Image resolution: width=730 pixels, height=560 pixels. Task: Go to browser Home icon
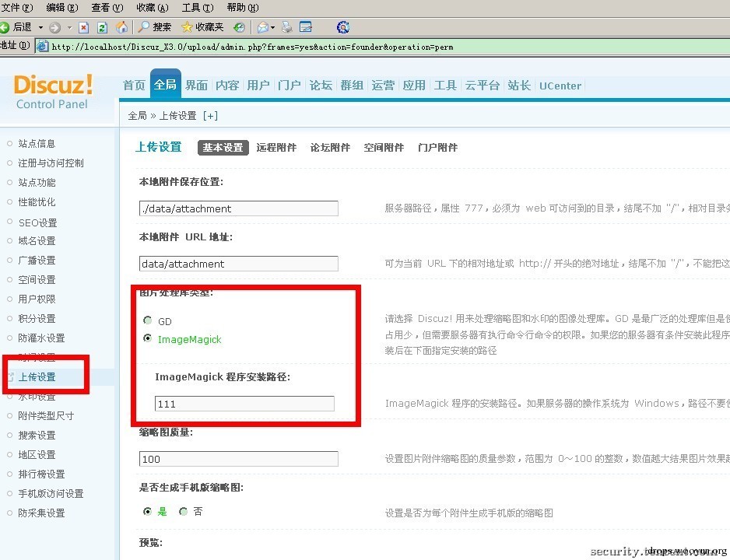coord(122,27)
